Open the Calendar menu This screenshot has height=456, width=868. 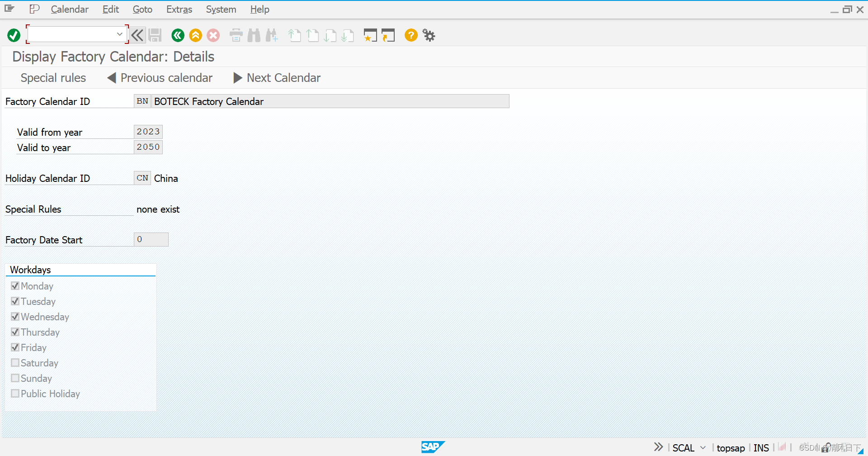[x=70, y=9]
